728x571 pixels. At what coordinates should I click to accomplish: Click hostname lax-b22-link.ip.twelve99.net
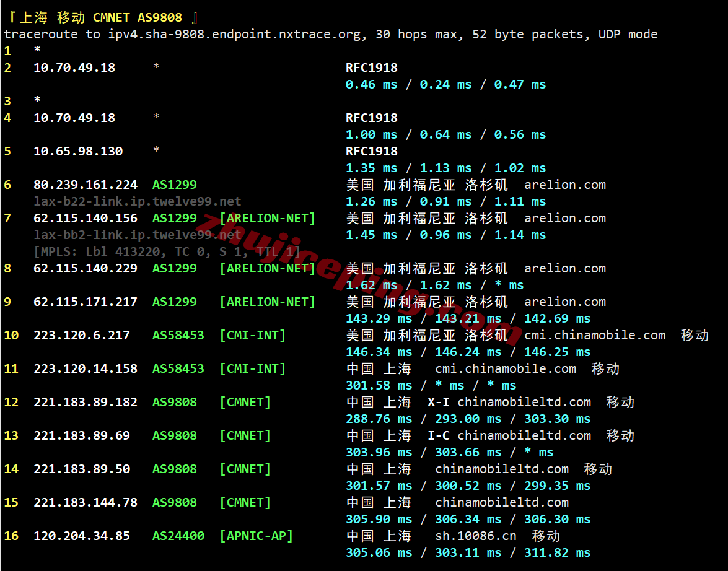click(137, 201)
